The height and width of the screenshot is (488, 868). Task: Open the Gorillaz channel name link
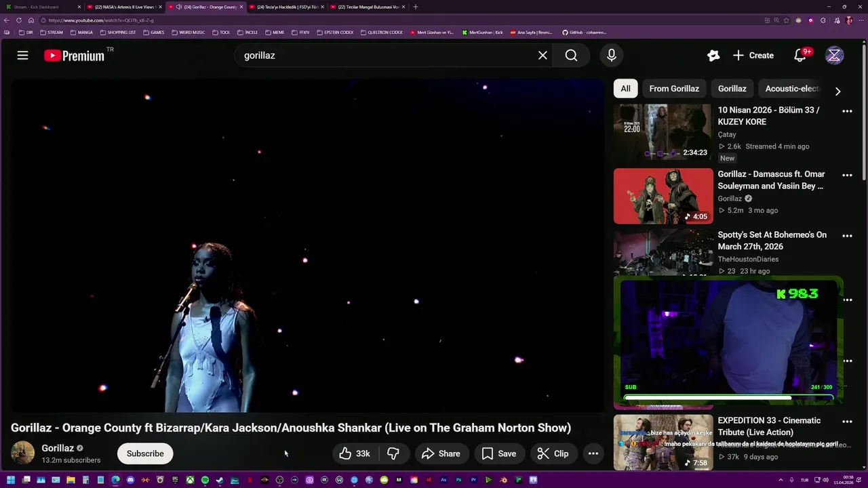[x=58, y=448]
